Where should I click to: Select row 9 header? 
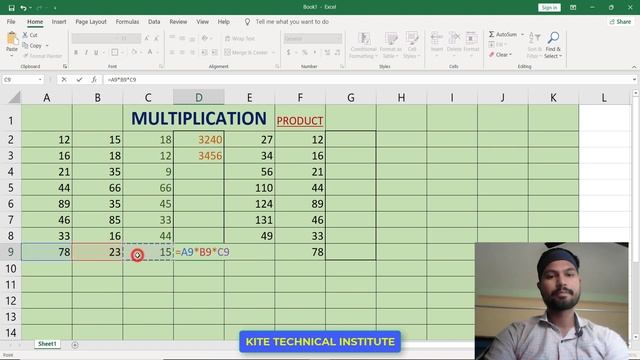click(11, 252)
